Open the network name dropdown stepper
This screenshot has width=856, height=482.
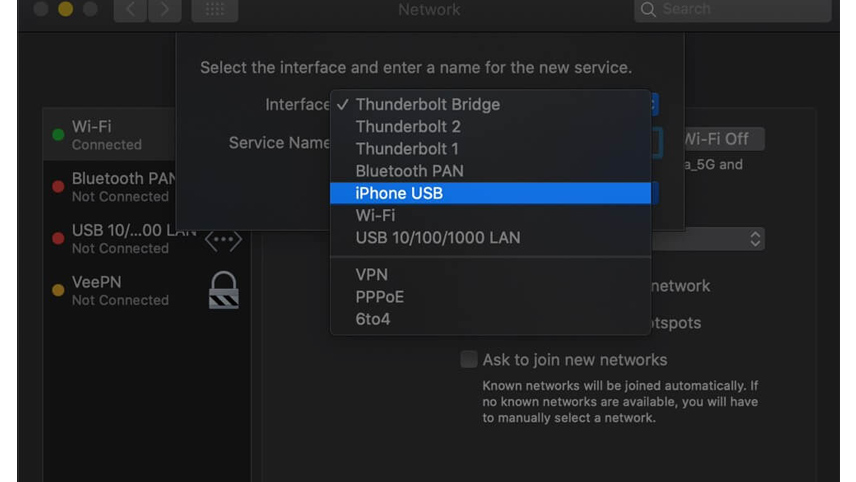coord(755,239)
